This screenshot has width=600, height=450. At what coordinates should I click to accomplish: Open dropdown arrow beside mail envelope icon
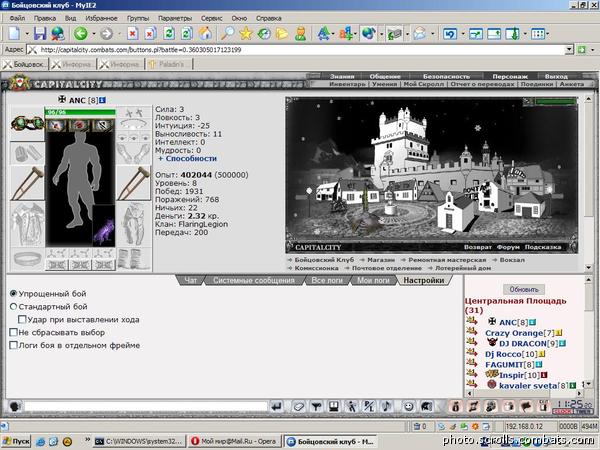pyautogui.click(x=433, y=34)
